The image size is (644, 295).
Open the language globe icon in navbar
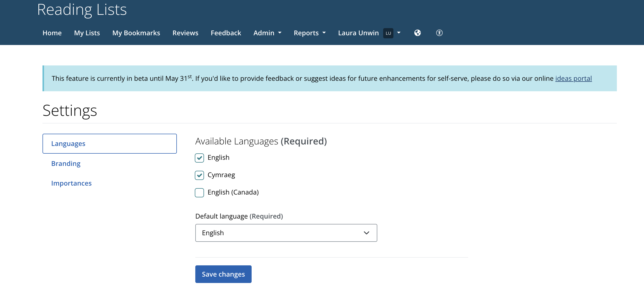coord(417,33)
